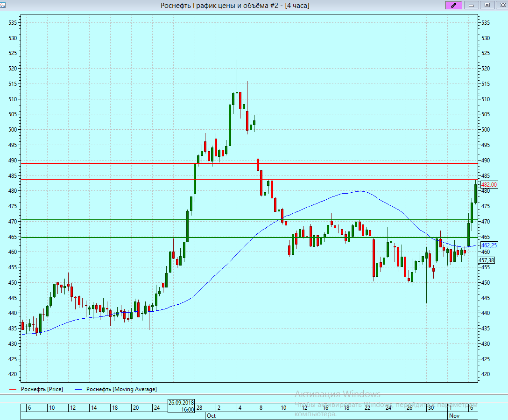Click the blue 462,25 moving average label
The height and width of the screenshot is (420, 508).
[489, 245]
